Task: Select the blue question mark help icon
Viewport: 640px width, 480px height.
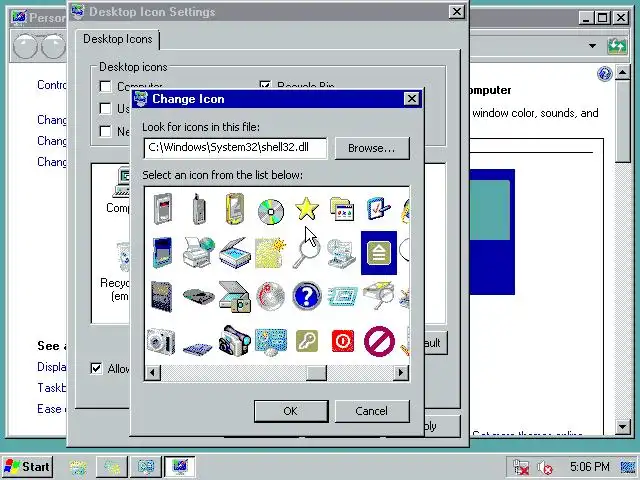Action: point(307,296)
